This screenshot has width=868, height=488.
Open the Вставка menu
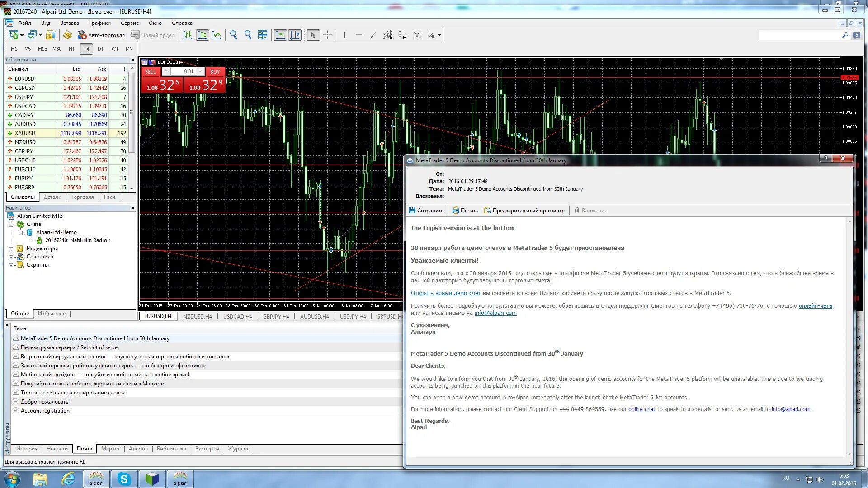tap(69, 23)
